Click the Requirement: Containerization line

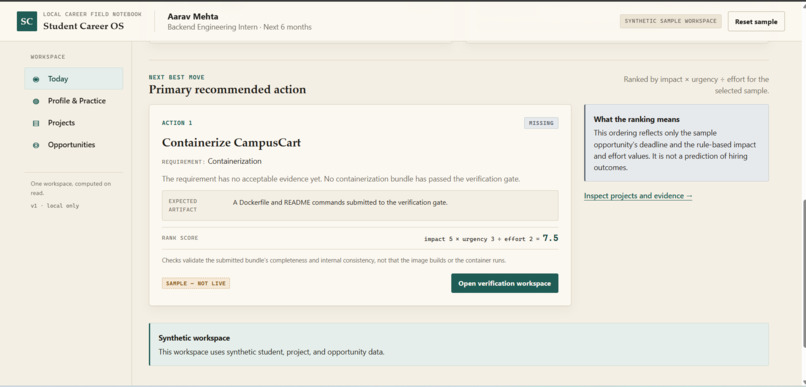[x=211, y=161]
